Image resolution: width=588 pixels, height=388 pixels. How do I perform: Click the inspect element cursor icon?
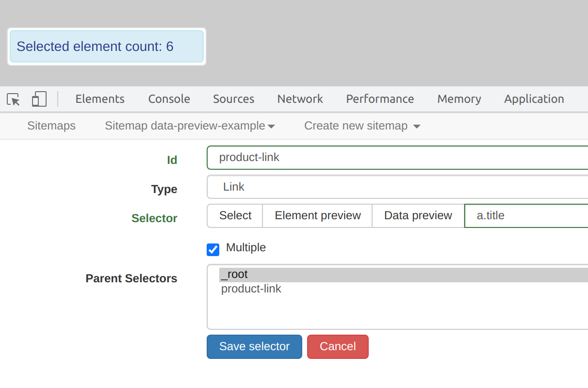tap(13, 99)
